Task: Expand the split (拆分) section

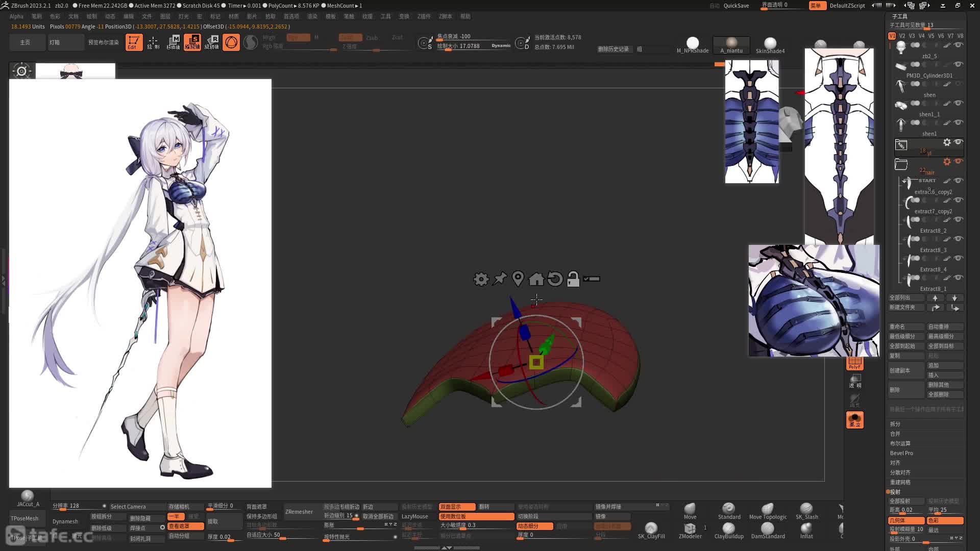Action: tap(895, 424)
